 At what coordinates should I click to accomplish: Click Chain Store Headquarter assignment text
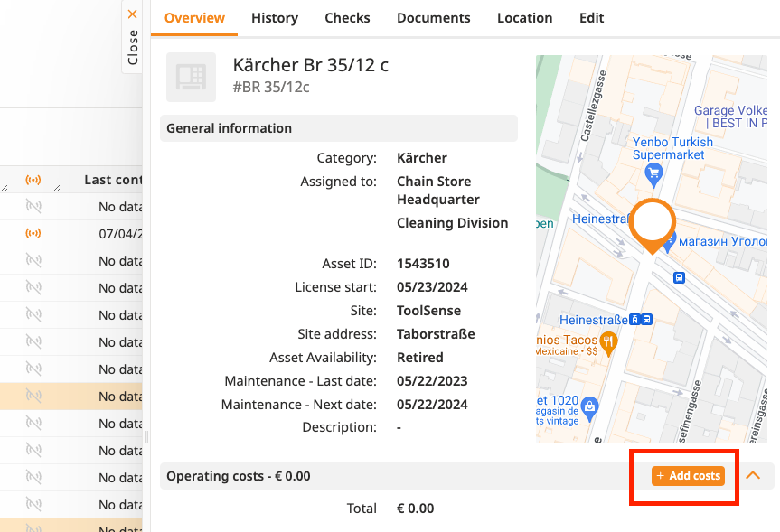(x=438, y=191)
